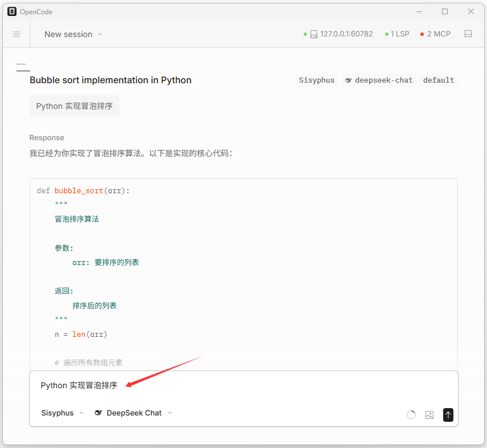This screenshot has width=487, height=448.
Task: Click the default tag in session header
Action: pos(439,80)
